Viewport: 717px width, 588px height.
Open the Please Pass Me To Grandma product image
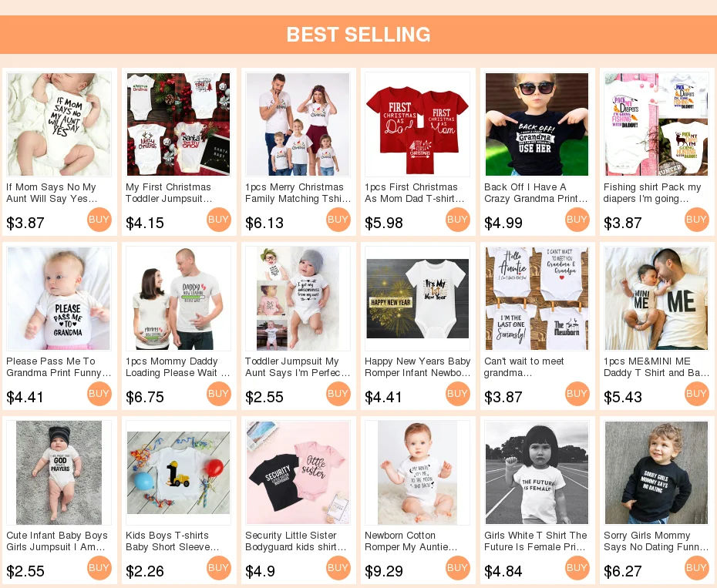pos(59,298)
